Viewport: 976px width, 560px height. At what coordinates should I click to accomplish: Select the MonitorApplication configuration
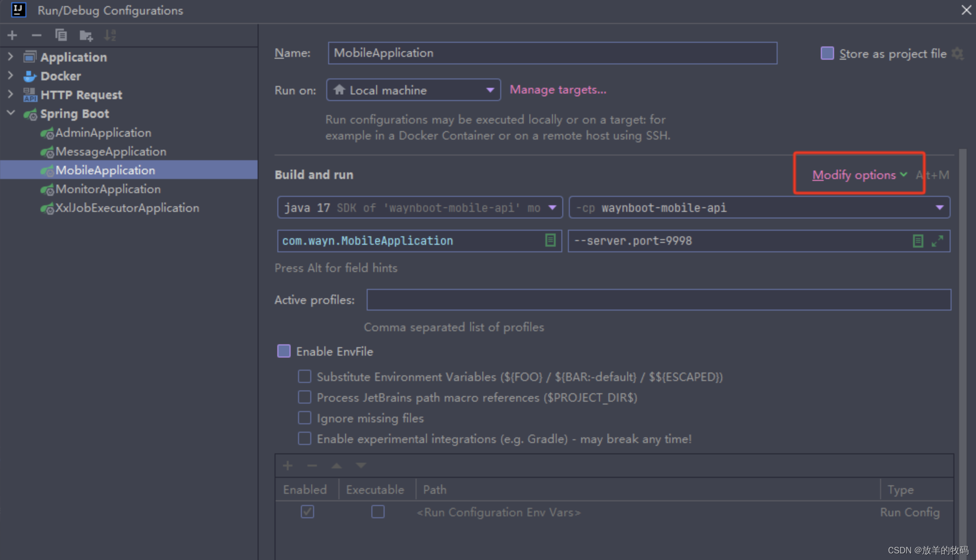point(108,189)
